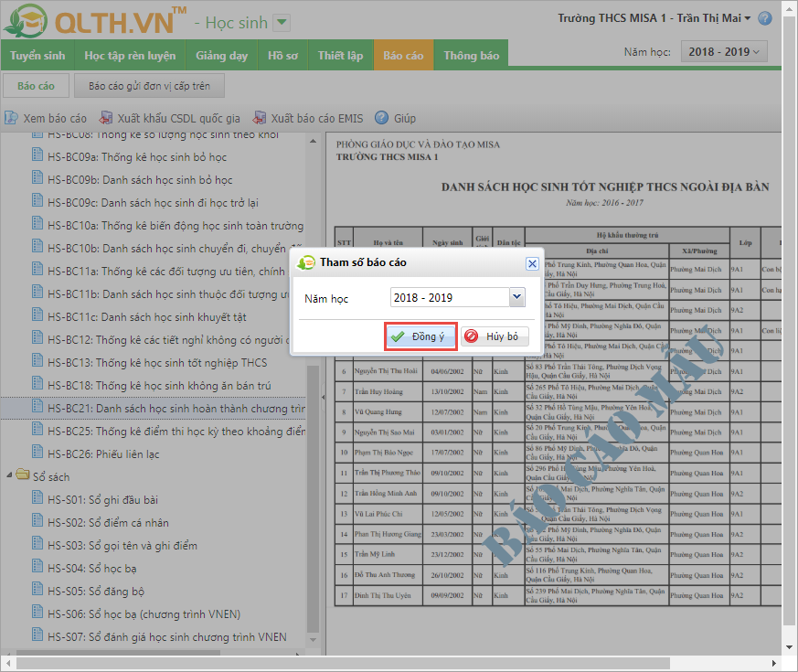798x672 pixels.
Task: Select the Báo cáo main tab
Action: point(404,56)
